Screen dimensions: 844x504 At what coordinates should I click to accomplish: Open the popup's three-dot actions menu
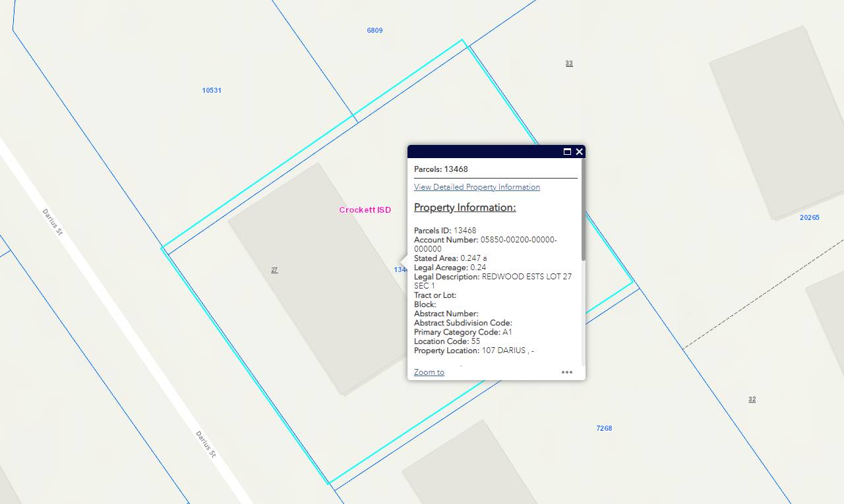point(566,372)
